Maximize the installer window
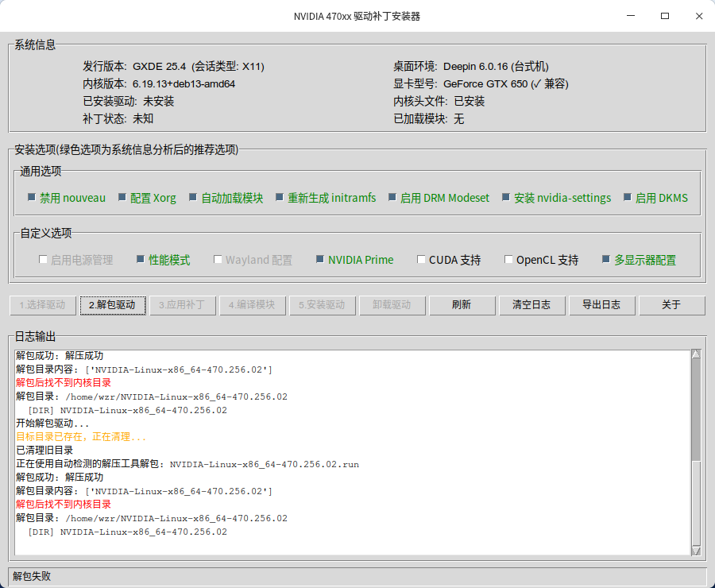715x588 pixels. click(x=665, y=16)
